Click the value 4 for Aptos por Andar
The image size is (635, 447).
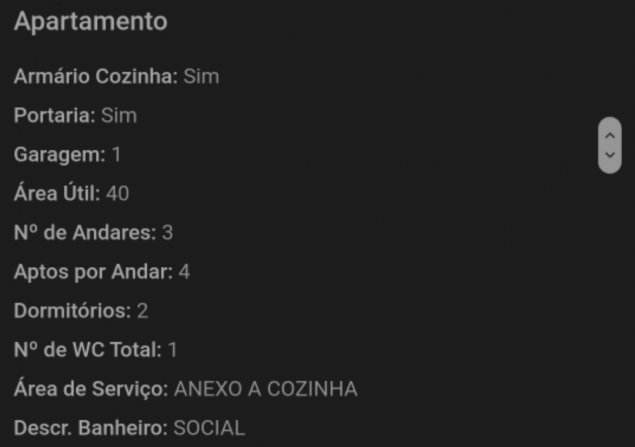[184, 272]
